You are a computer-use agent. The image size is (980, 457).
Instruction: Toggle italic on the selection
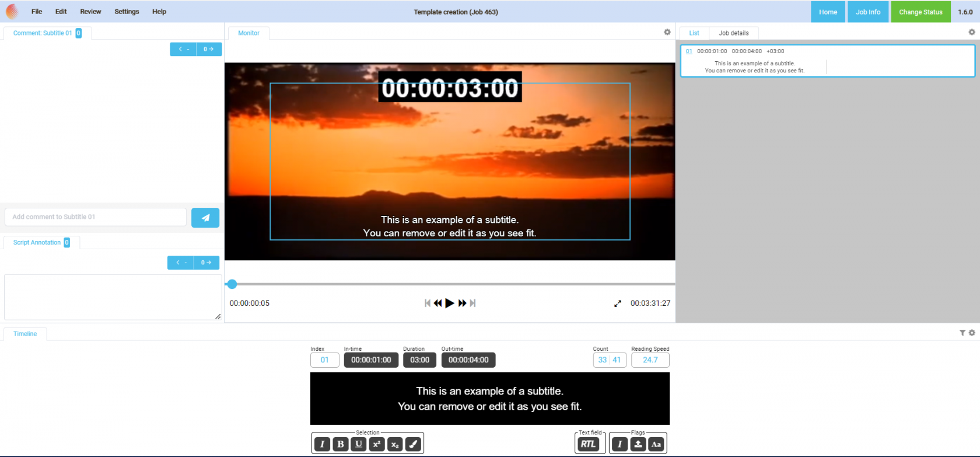coord(322,444)
